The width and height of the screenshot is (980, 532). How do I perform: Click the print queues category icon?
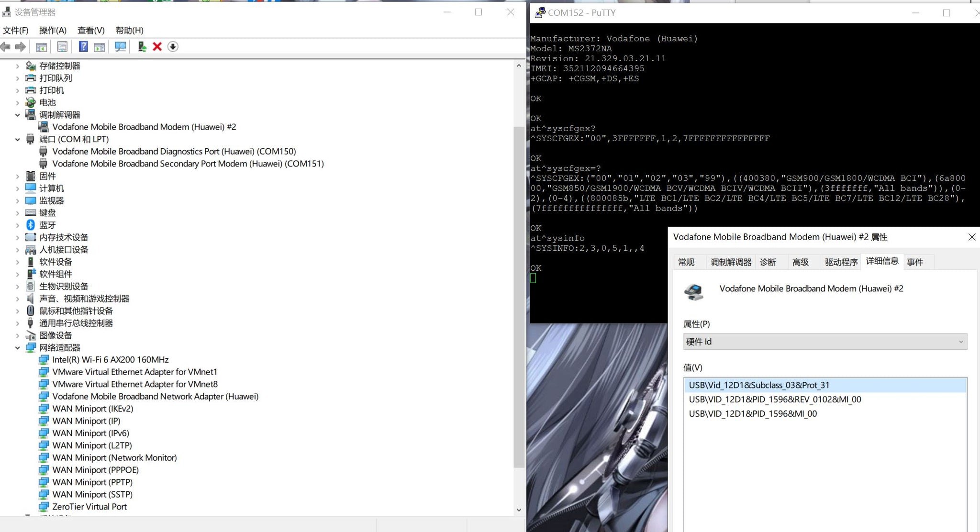(31, 78)
